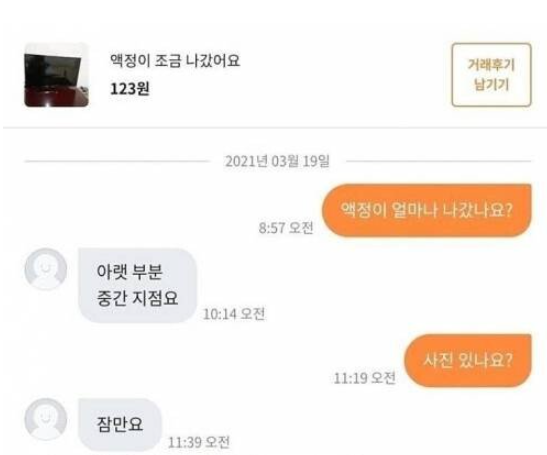Click the 중간 지점요 text line
The height and width of the screenshot is (455, 547).
tap(137, 298)
